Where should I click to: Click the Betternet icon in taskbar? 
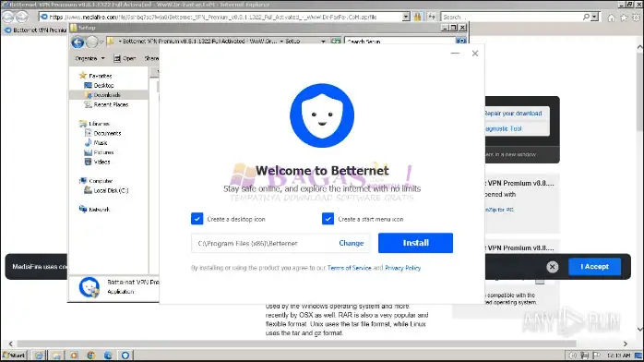tap(125, 356)
